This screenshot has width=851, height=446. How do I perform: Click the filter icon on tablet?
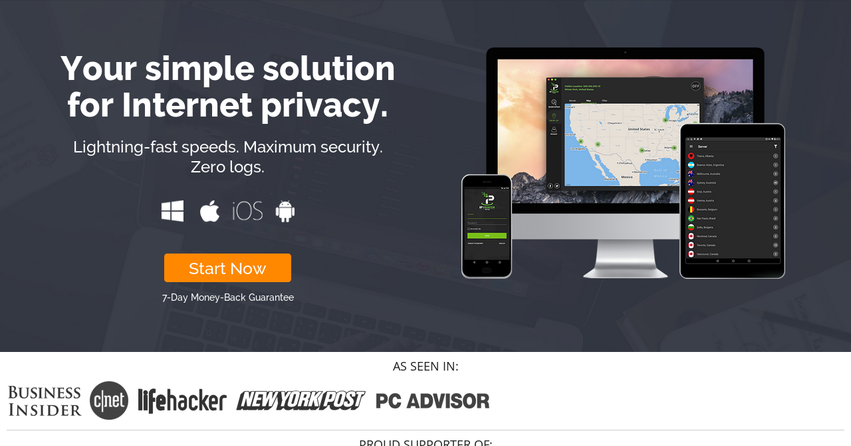click(x=776, y=146)
